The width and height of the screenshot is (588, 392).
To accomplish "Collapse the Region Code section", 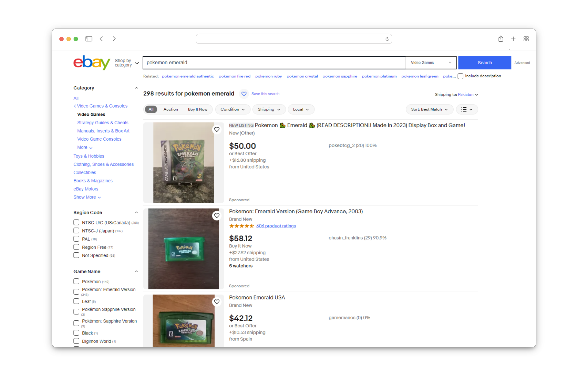I will 136,212.
